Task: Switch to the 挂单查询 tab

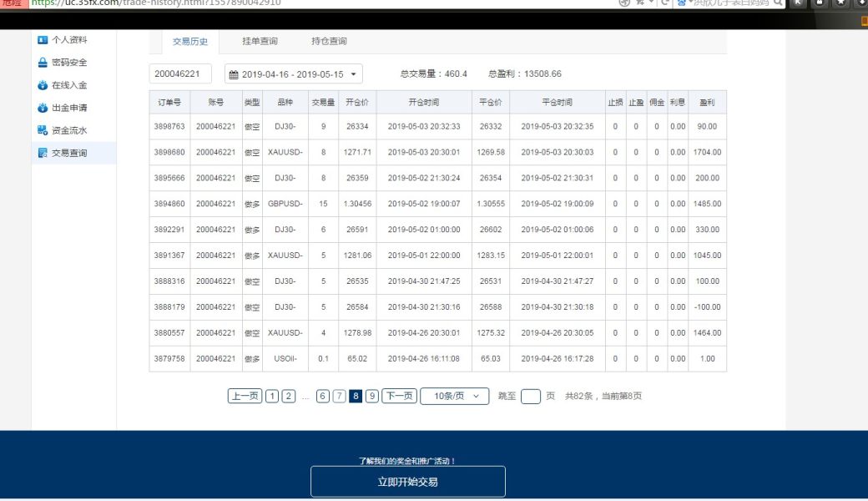Action: point(260,41)
